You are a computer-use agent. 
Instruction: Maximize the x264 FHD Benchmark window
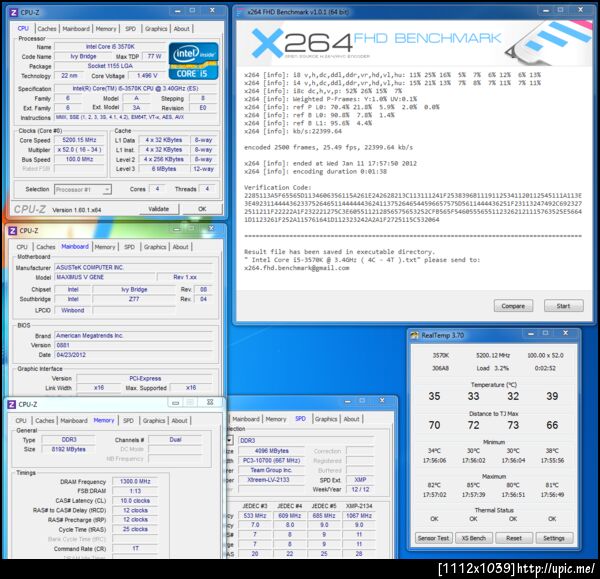(561, 10)
